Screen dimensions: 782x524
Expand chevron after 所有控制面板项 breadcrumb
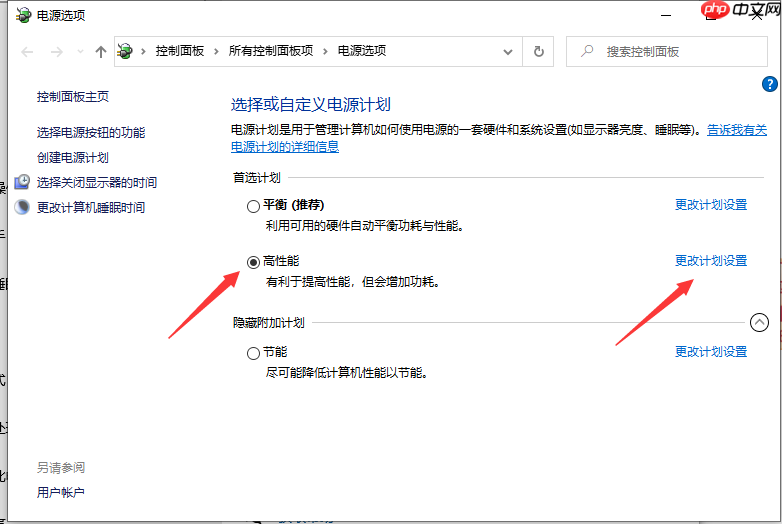(x=325, y=51)
